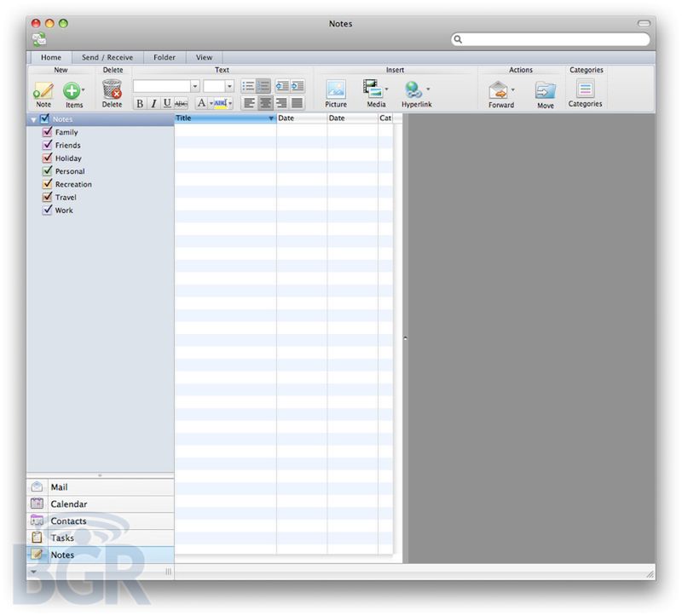Uncheck the Family category
This screenshot has width=682, height=616.
(48, 132)
